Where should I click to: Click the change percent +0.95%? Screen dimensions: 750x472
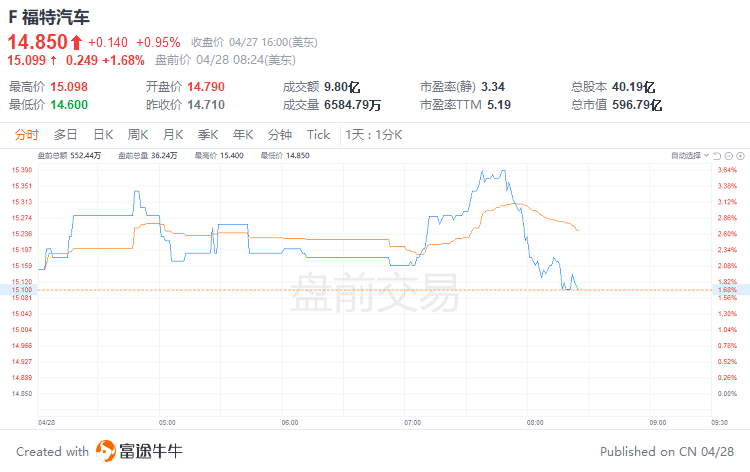click(158, 43)
